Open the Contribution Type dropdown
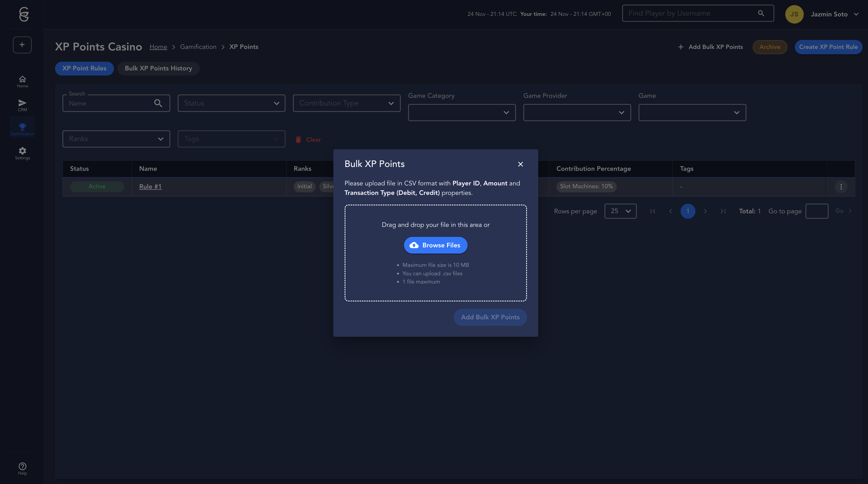868x484 pixels. (x=346, y=103)
